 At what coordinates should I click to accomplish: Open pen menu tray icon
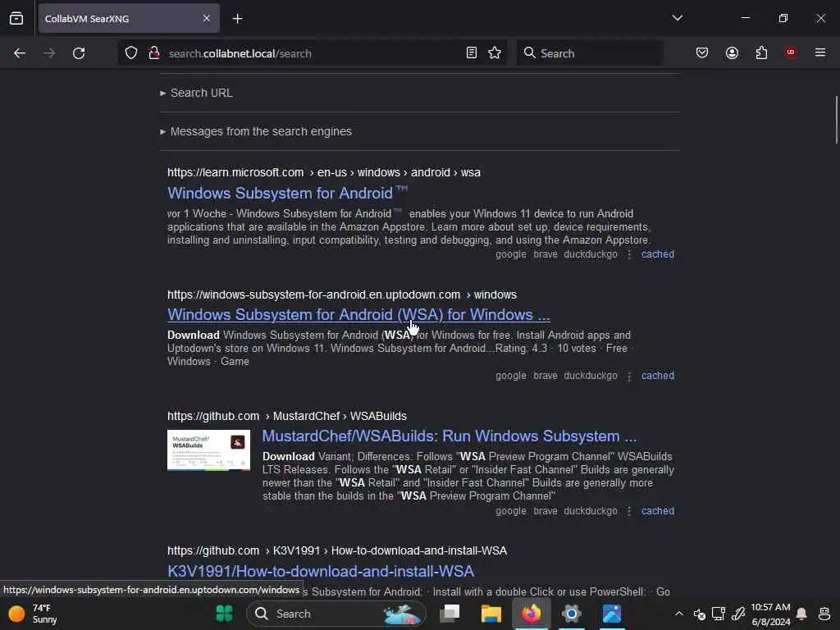(x=739, y=614)
